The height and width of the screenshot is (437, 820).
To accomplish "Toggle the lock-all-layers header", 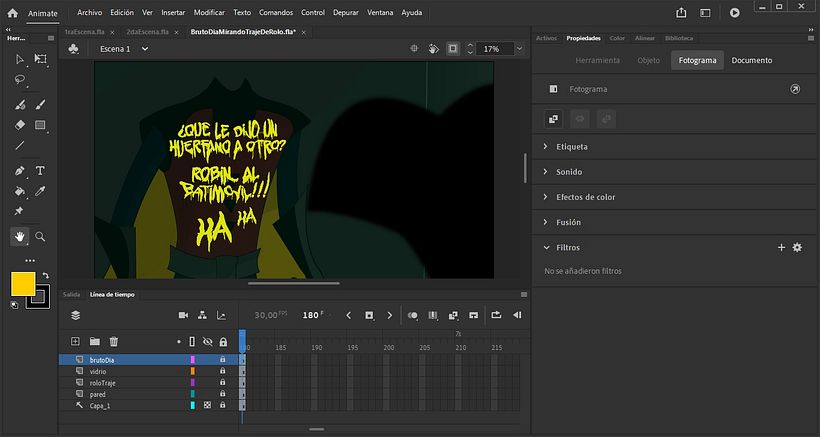I will [223, 342].
